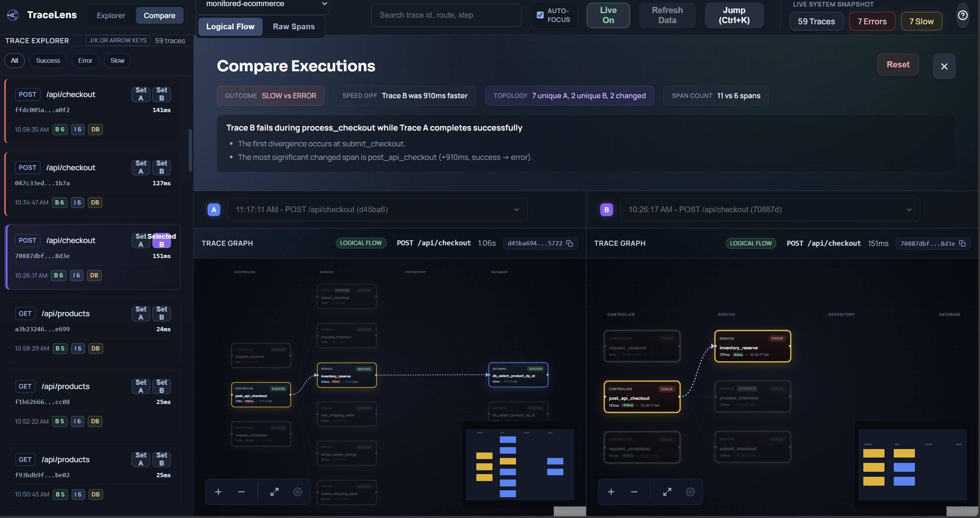
Task: Zoom in on Trace A graph
Action: pos(218,492)
